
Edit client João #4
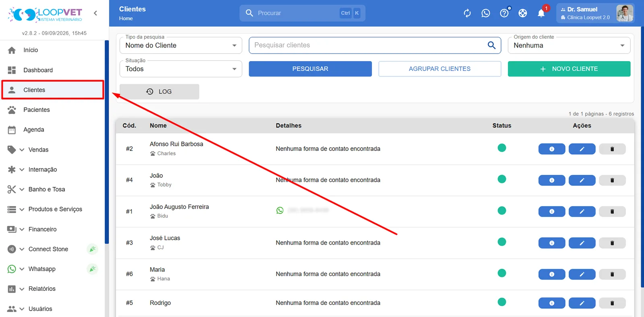(x=582, y=180)
